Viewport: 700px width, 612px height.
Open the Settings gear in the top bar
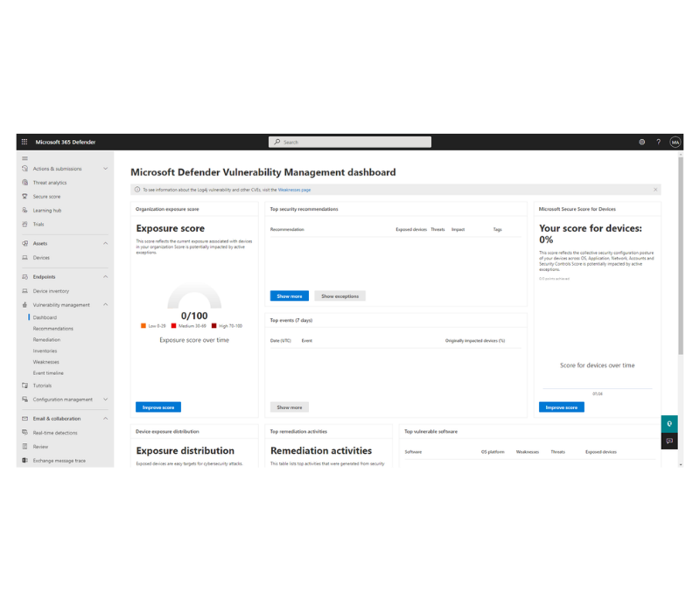[641, 141]
